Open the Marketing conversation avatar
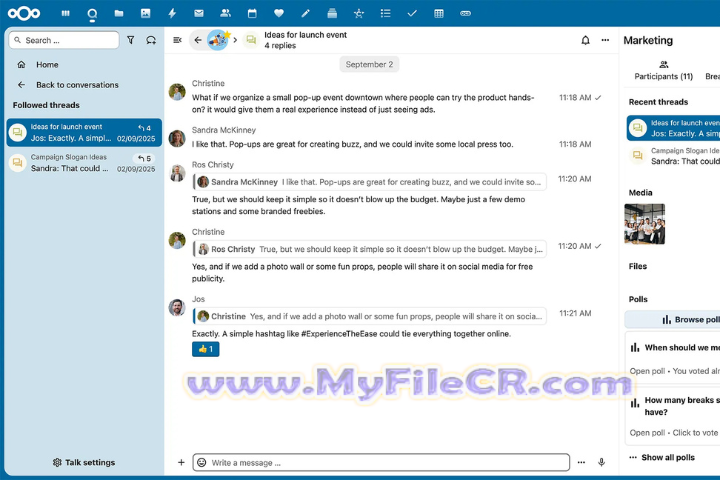This screenshot has width=720, height=480. coord(218,40)
